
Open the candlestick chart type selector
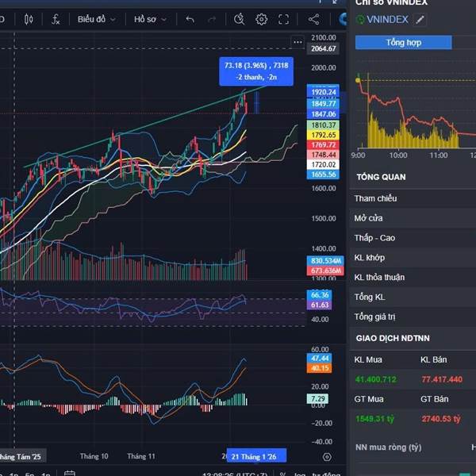(29, 19)
